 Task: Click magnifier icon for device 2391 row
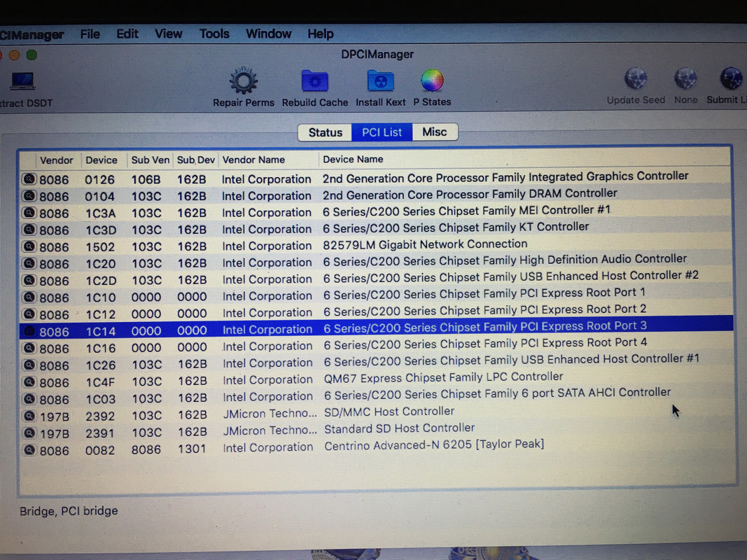pyautogui.click(x=29, y=433)
